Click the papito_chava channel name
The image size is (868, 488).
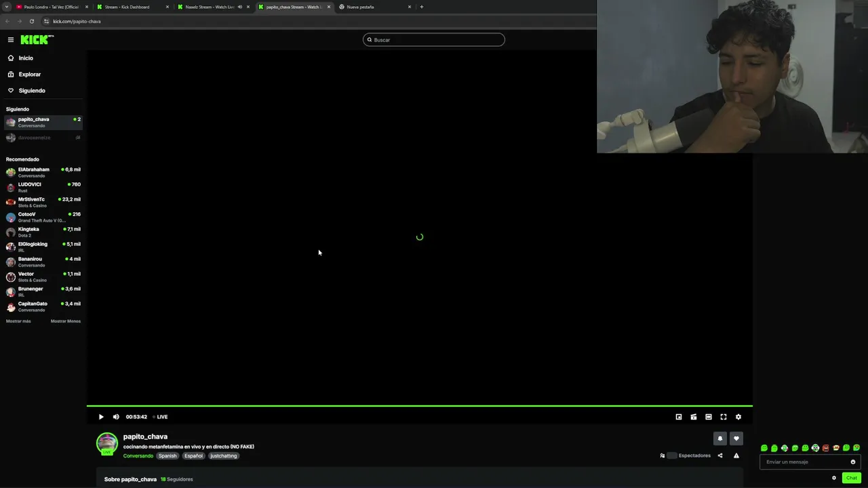coord(145,436)
